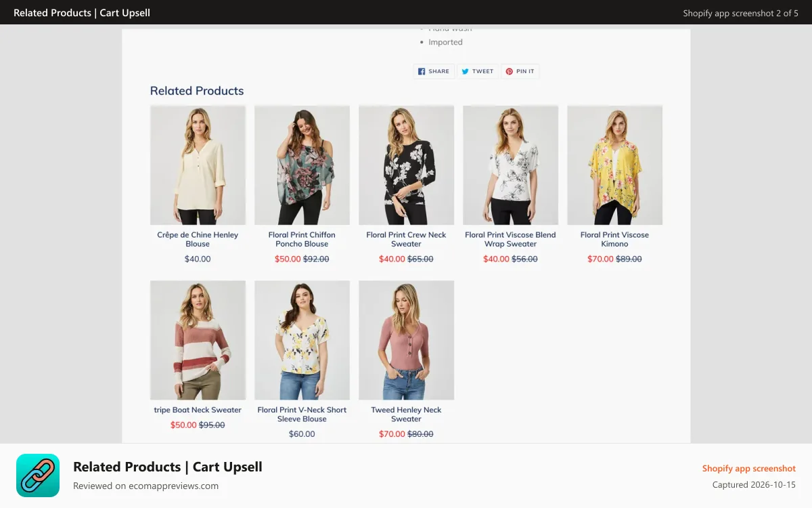Click the Related Products app logo icon
Viewport: 812px width, 508px height.
(38, 475)
